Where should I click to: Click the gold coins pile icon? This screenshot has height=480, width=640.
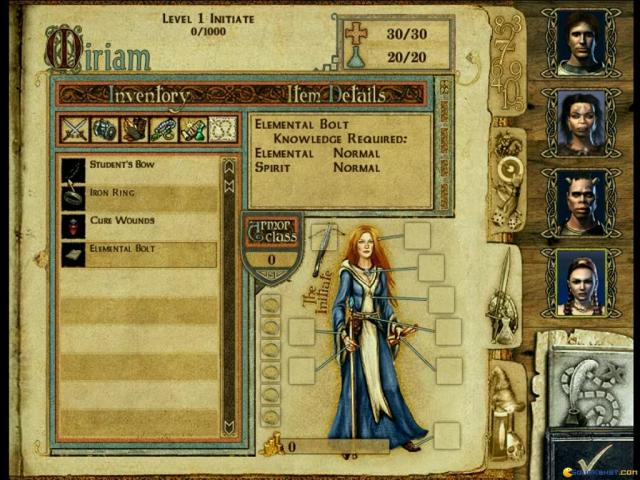coord(273,445)
